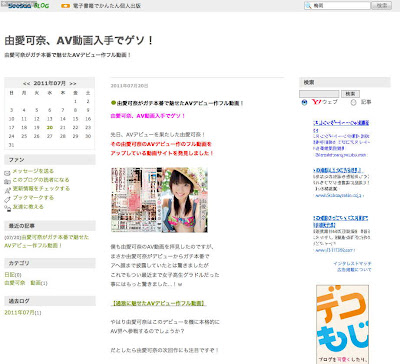Image resolution: width=400 pixels, height=364 pixels.
Task: Click the reader icon beside このブログの読者になる
Action: point(7,182)
